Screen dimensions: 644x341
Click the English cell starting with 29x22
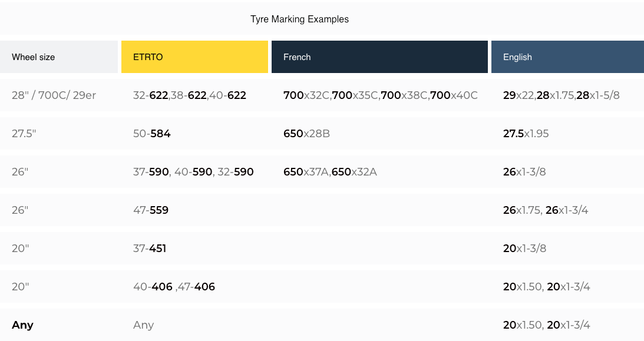(561, 95)
